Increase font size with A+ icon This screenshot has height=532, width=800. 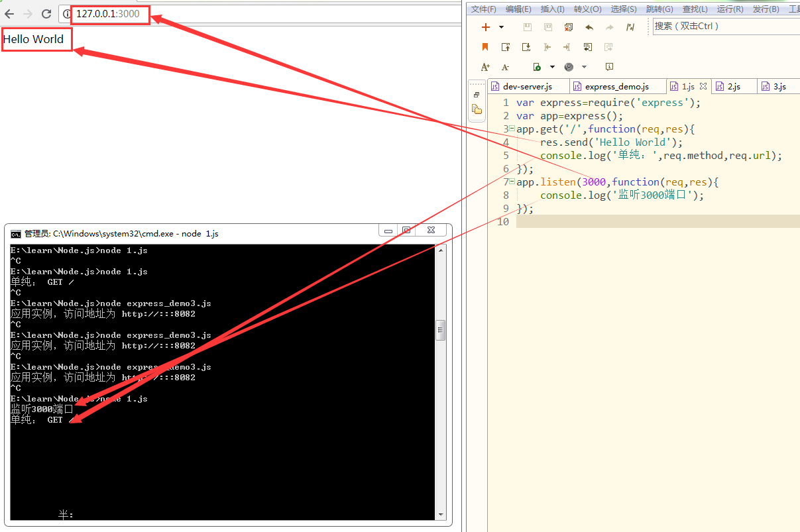click(x=485, y=67)
